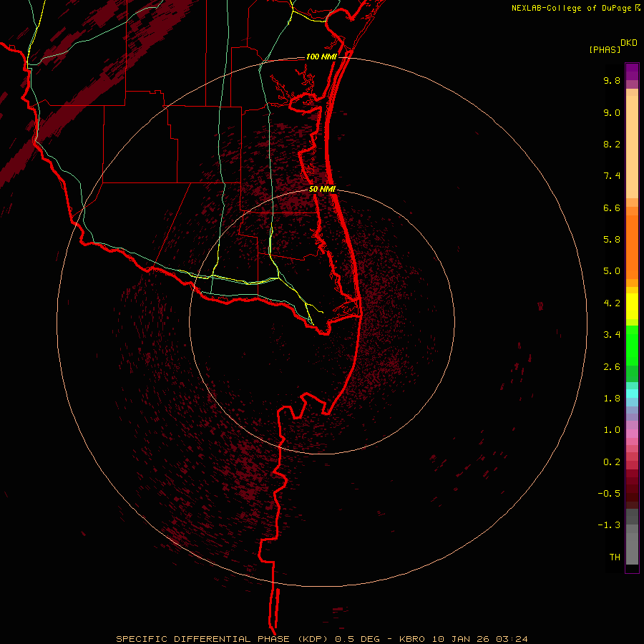
Task: Click the 6.6 legend value label
Action: (612, 208)
